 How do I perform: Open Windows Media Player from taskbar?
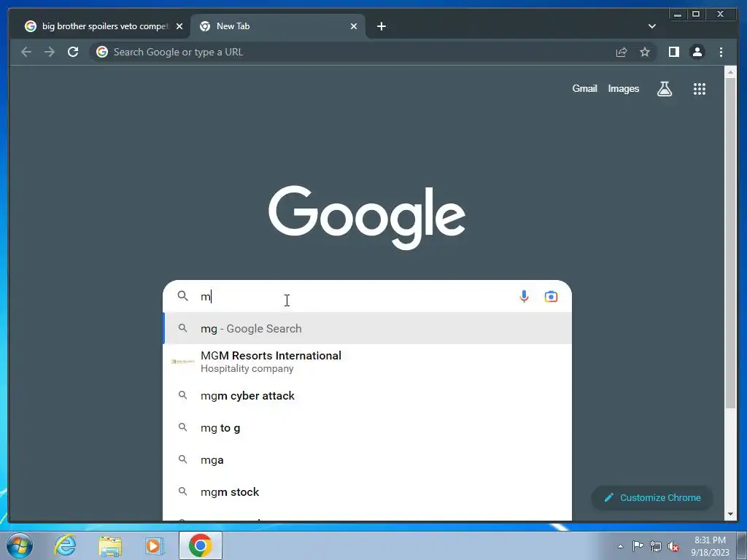(x=154, y=545)
